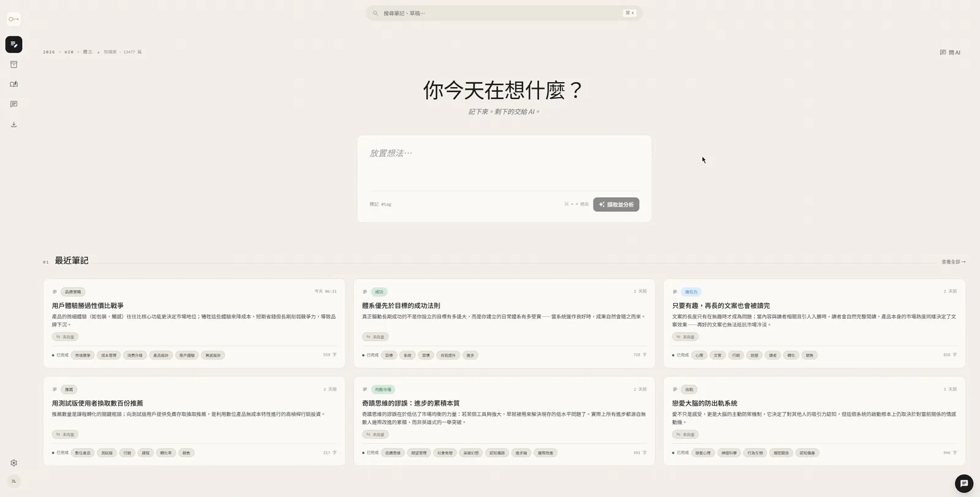Click the green 成功 category badge

point(379,292)
